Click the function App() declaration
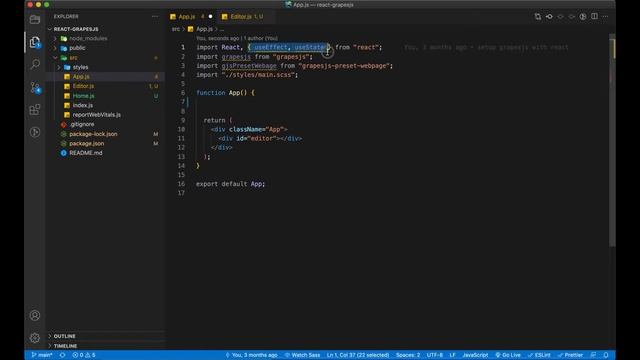The image size is (640, 360). tap(225, 93)
